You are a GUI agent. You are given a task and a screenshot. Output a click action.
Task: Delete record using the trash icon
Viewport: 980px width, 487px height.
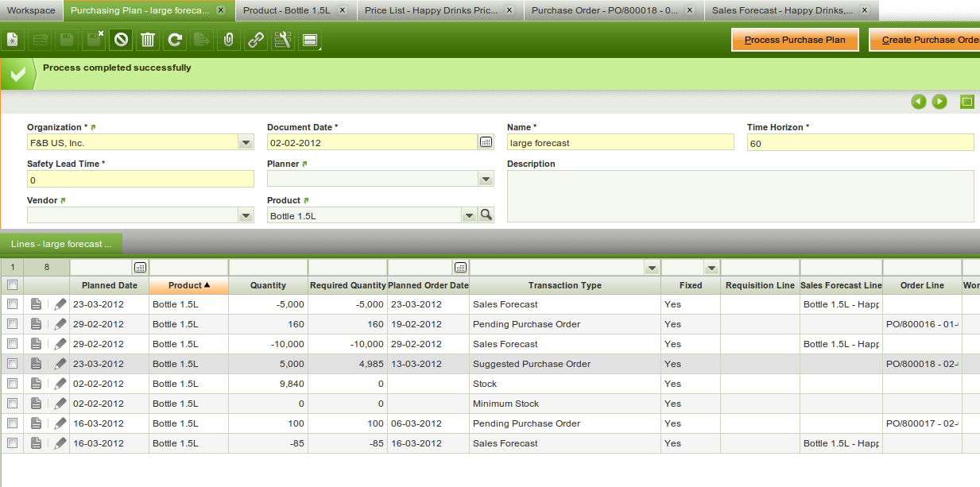(148, 40)
